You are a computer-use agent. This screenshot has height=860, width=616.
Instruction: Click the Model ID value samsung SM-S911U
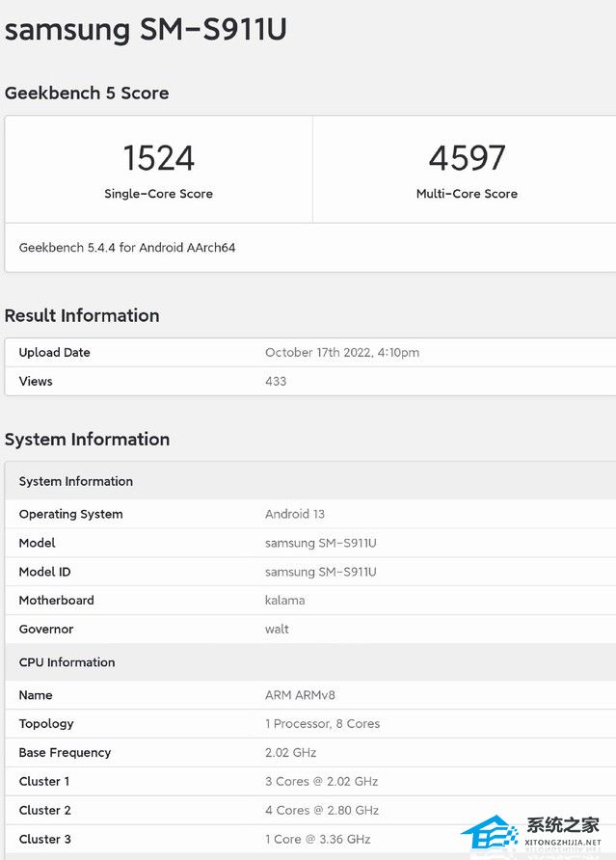tap(320, 572)
